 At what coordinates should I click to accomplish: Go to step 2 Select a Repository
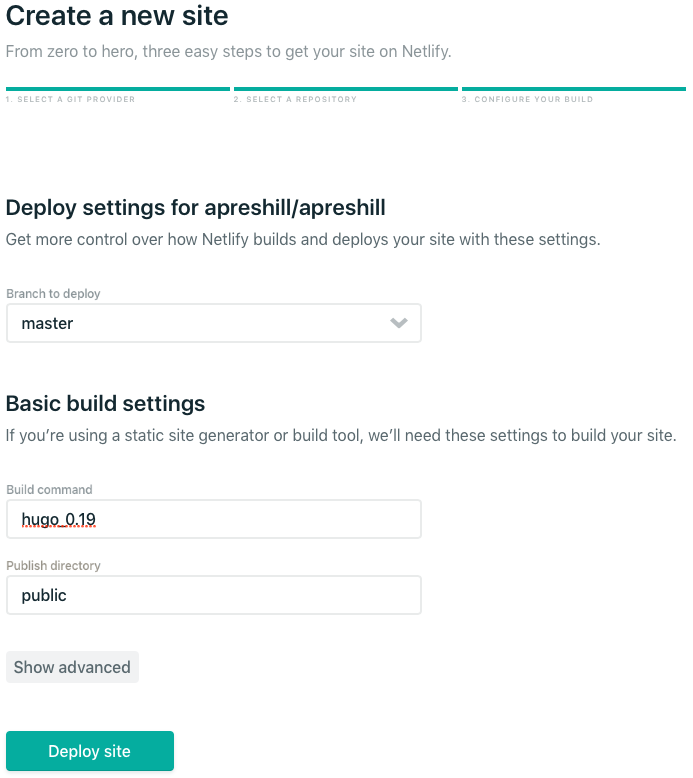point(295,100)
